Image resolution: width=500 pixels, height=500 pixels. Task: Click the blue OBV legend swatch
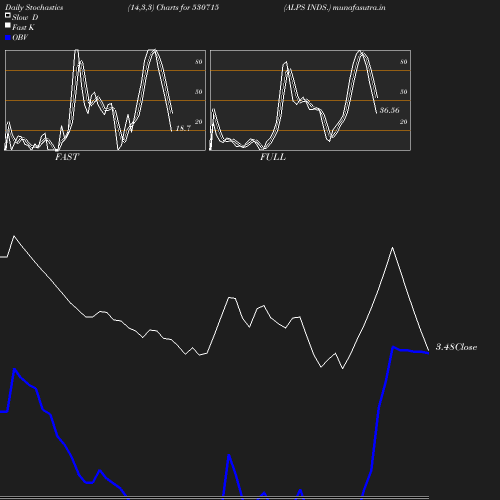pos(8,38)
